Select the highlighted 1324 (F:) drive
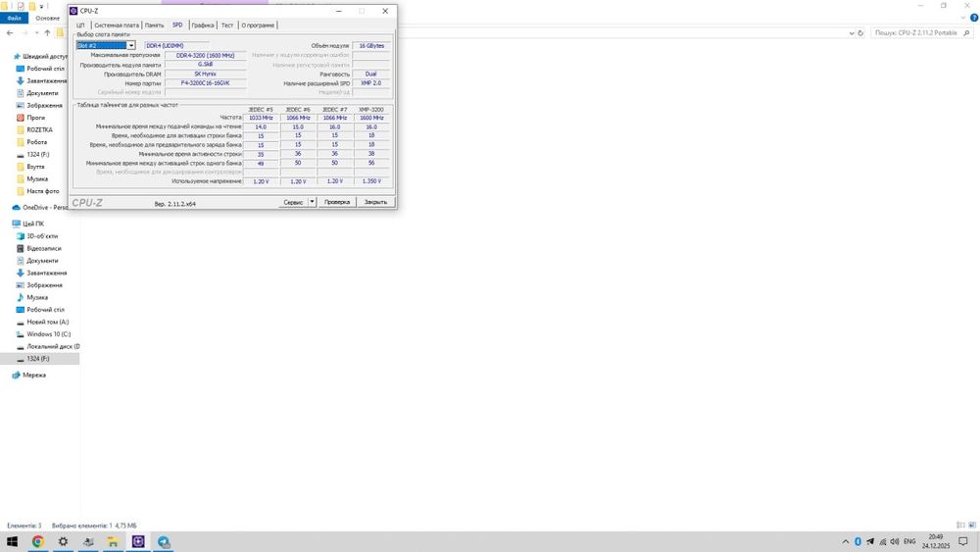 point(39,358)
